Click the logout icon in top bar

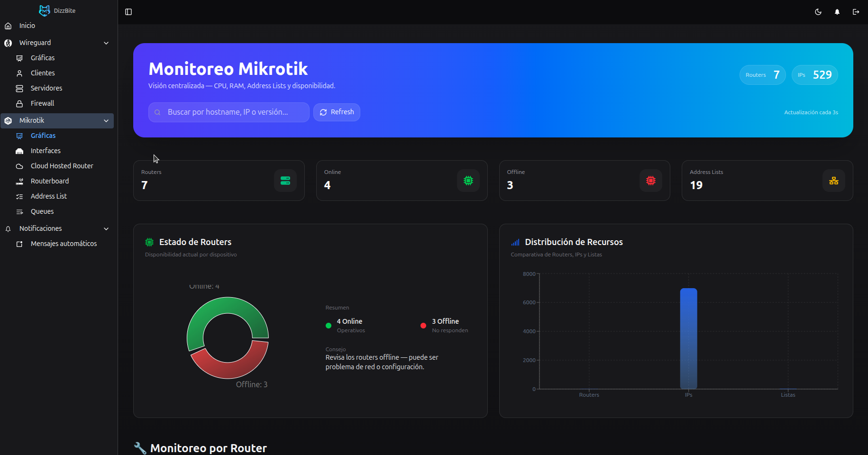856,12
